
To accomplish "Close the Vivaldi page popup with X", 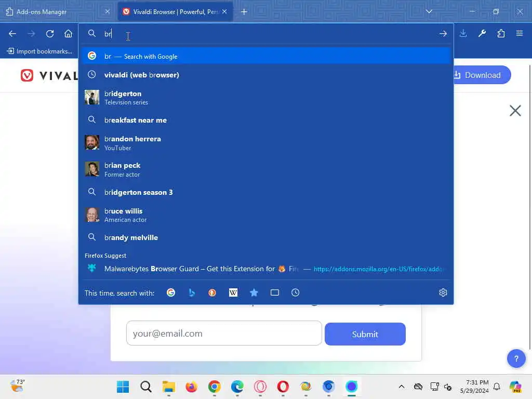I will coord(515,111).
